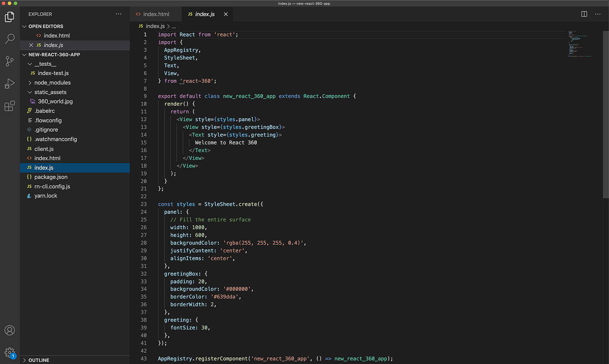Open the Extensions view icon
The image size is (609, 364).
point(10,106)
